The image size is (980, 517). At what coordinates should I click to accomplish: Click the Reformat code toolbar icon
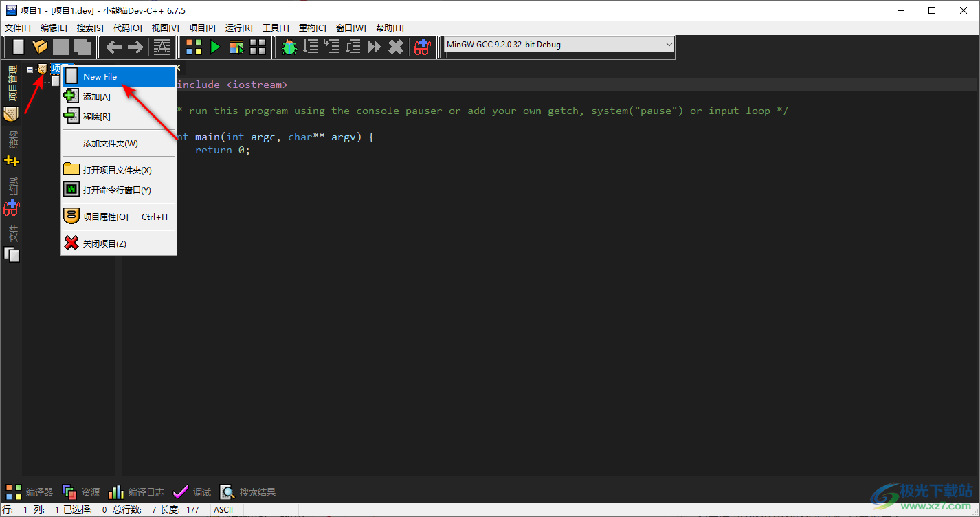[162, 47]
